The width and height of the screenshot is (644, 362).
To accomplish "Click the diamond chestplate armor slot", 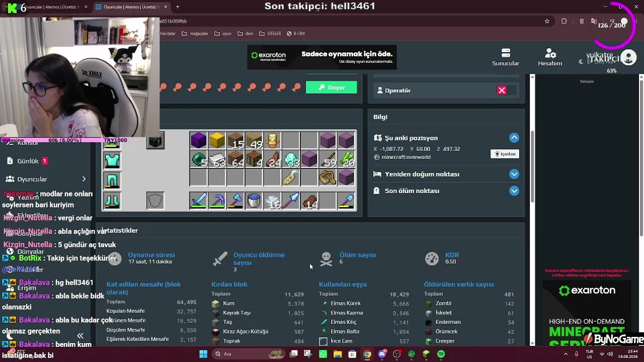I will (112, 160).
